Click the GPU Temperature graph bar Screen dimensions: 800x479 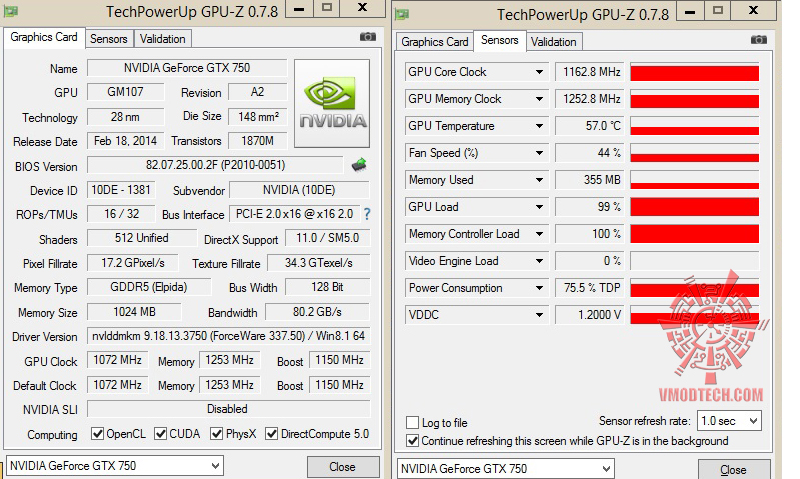pyautogui.click(x=694, y=126)
